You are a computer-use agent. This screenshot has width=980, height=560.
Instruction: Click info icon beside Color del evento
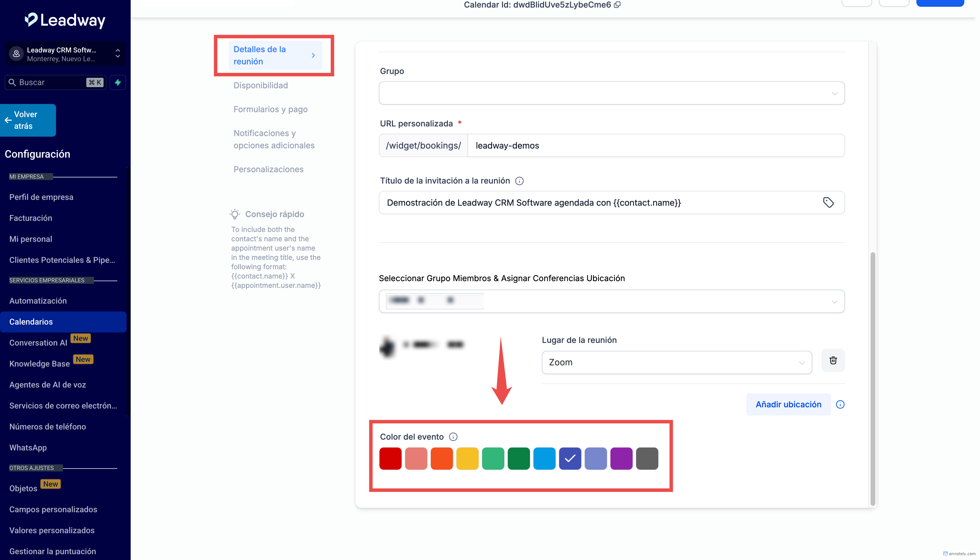click(453, 436)
